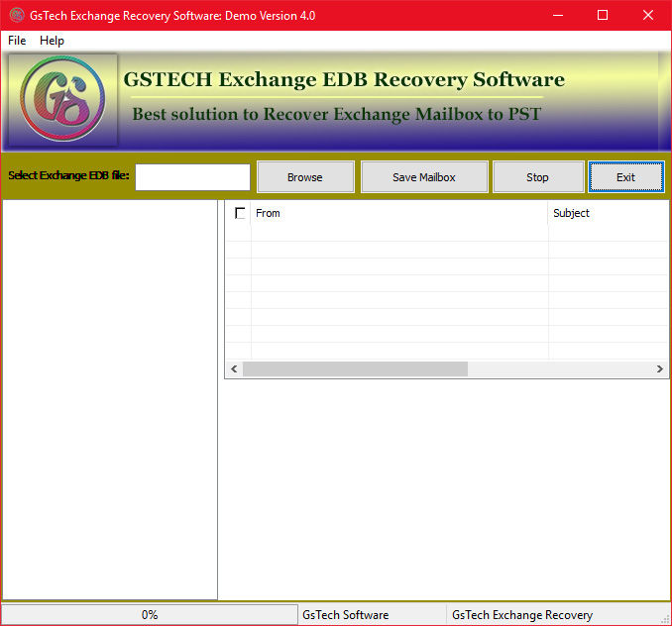Minimize the GsTech window
The image size is (672, 626).
(558, 15)
